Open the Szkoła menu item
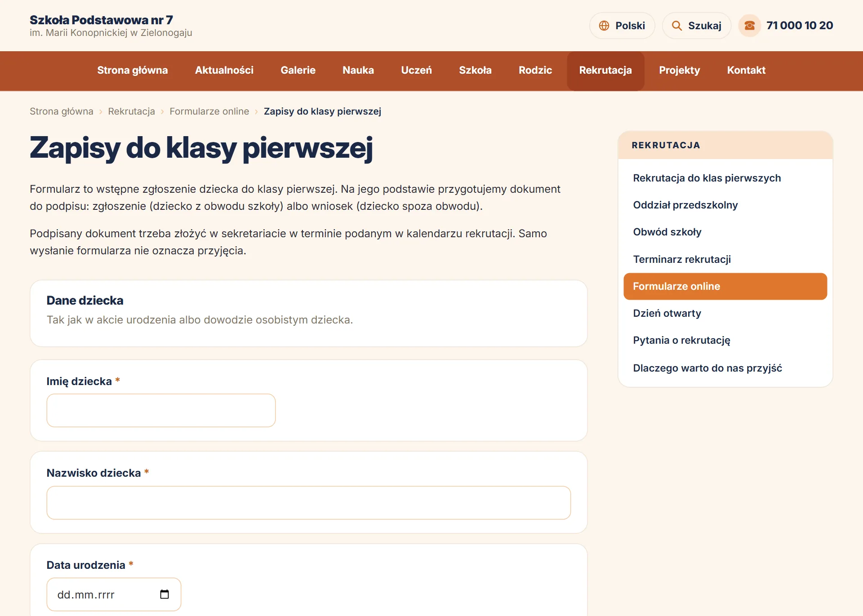 coord(475,71)
